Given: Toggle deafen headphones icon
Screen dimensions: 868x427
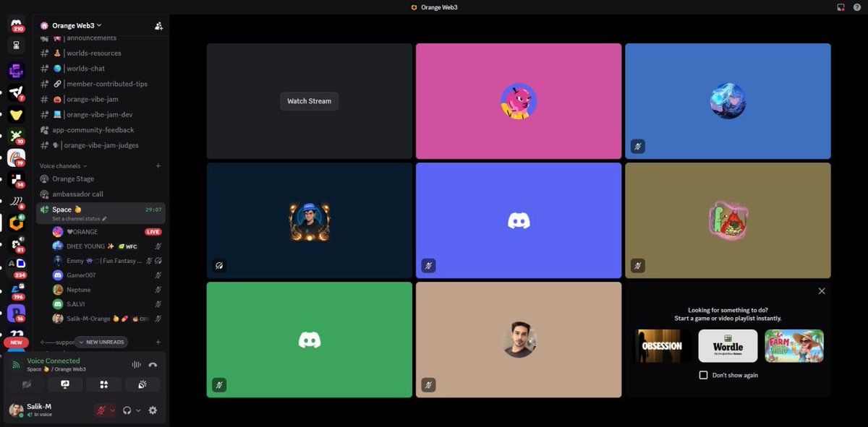Looking at the screenshot, I should coord(127,410).
